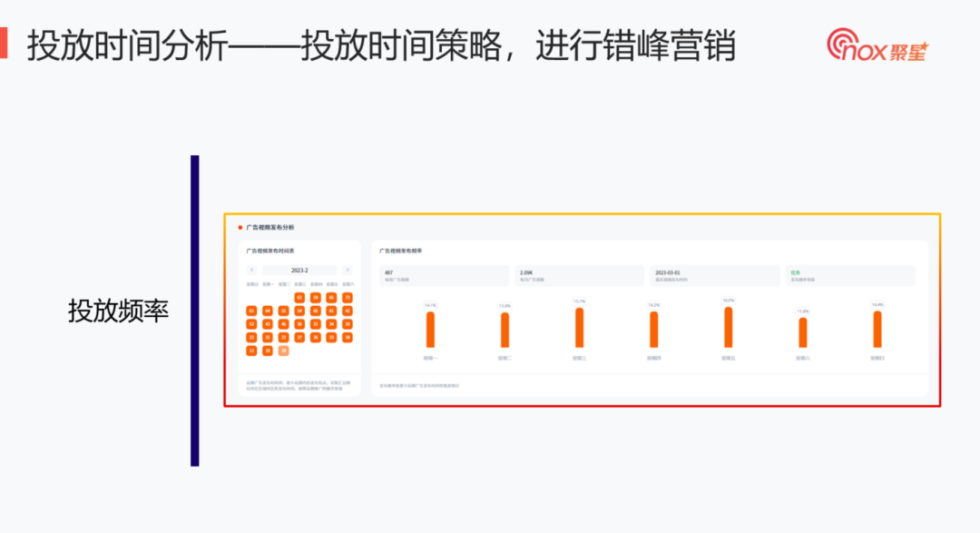Click the 487 每周广告视频 stat card
The width and height of the screenshot is (980, 533).
(446, 272)
